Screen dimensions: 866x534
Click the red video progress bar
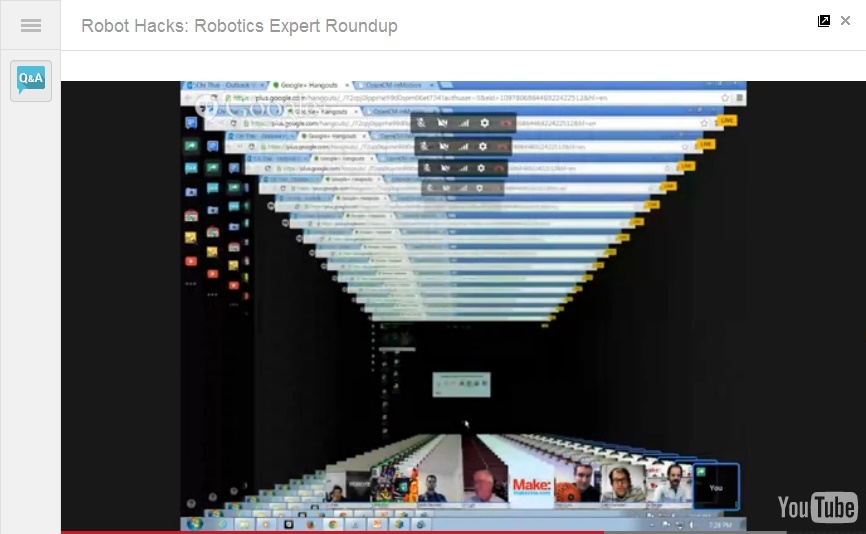click(x=330, y=531)
